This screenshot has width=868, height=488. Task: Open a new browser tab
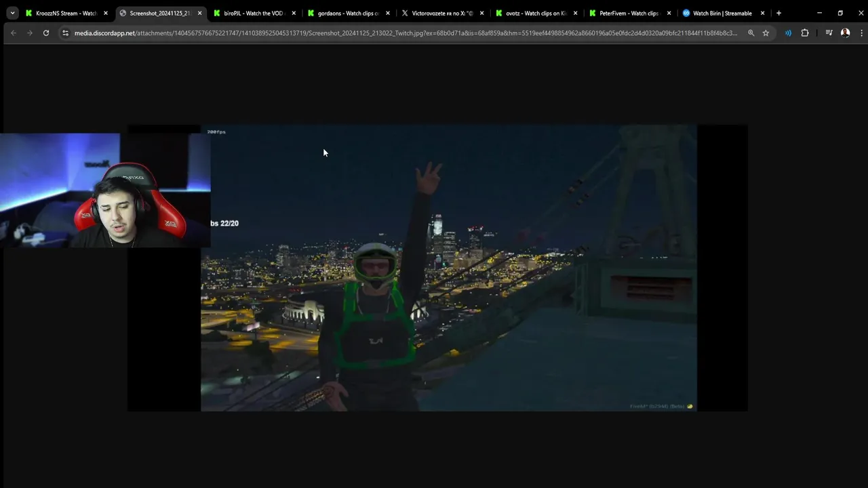778,13
